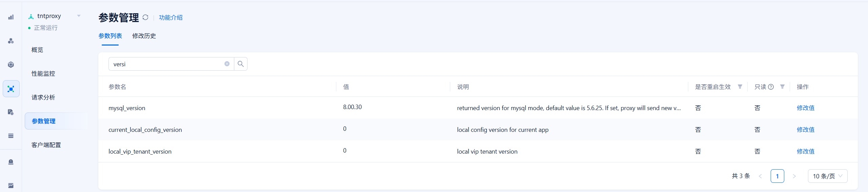
Task: Open the filter icon for 只读 column
Action: pyautogui.click(x=782, y=87)
